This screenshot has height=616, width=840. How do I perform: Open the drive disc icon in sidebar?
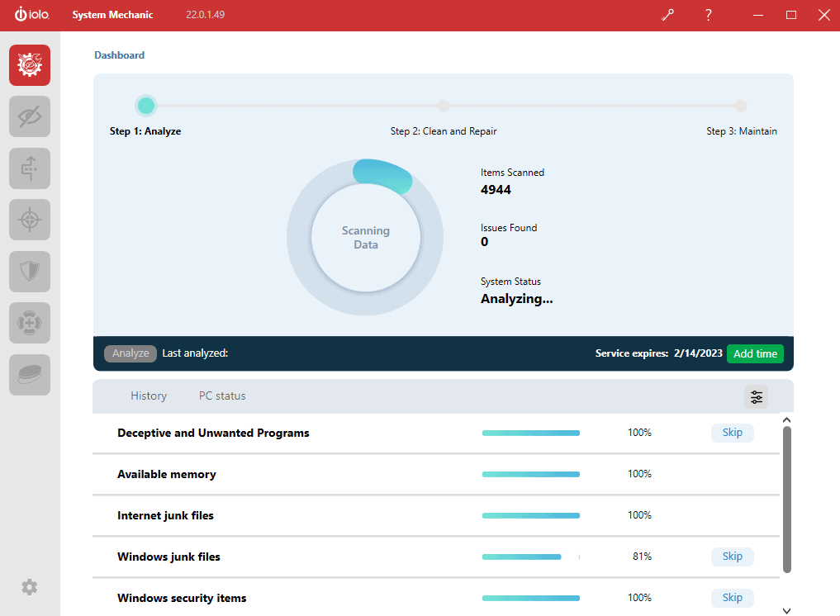[x=29, y=374]
